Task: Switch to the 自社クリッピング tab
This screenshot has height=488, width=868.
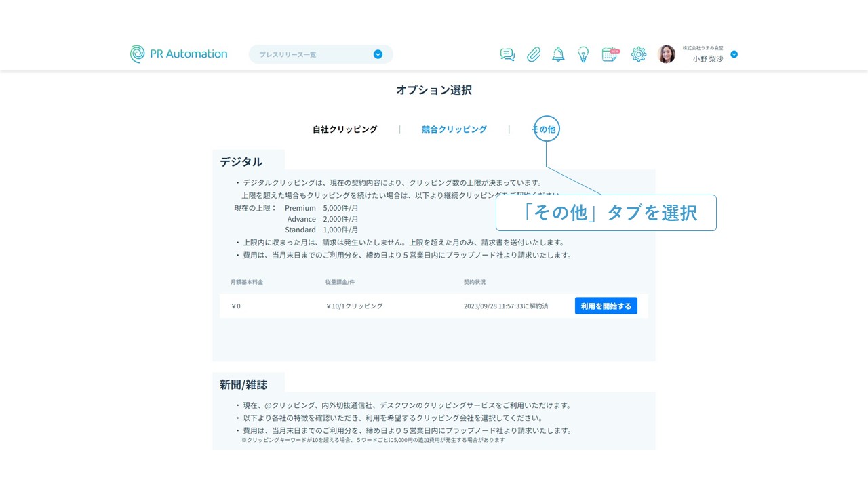Action: coord(344,129)
